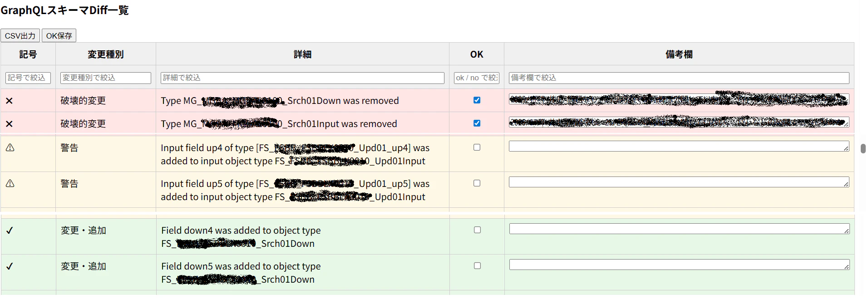Click the OK保存 button
868x304 pixels.
(59, 35)
